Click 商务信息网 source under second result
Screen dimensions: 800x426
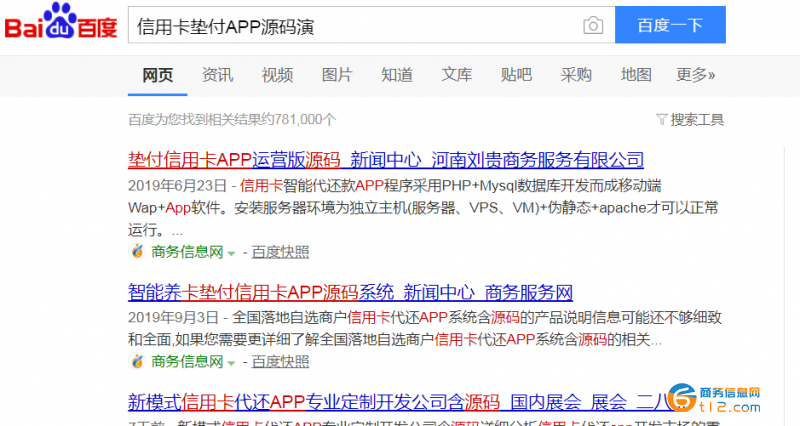(x=187, y=362)
